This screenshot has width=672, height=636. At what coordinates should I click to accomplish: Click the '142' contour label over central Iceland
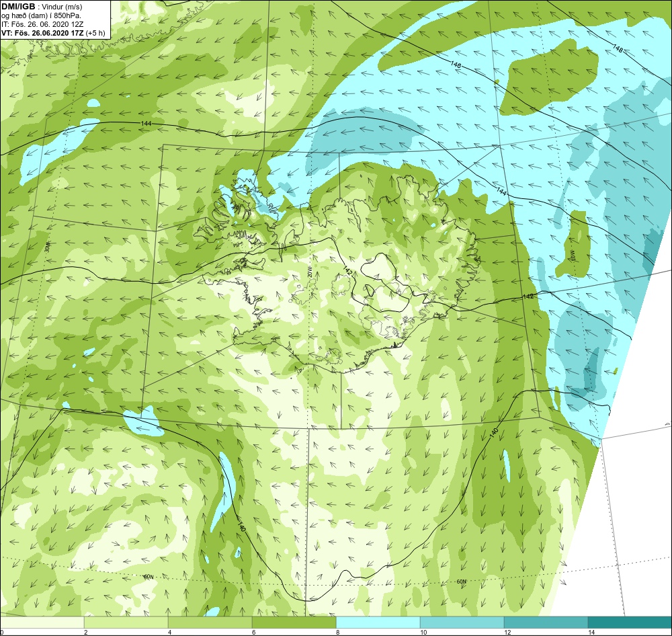347,270
